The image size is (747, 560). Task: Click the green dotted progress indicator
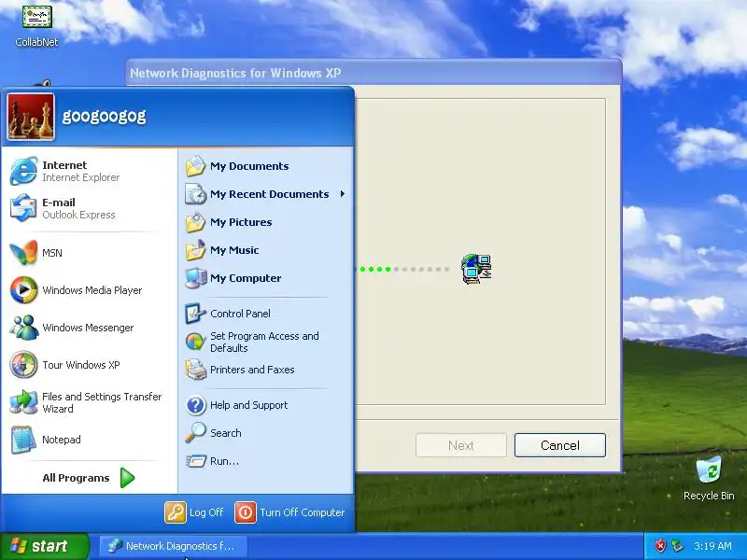coord(403,269)
